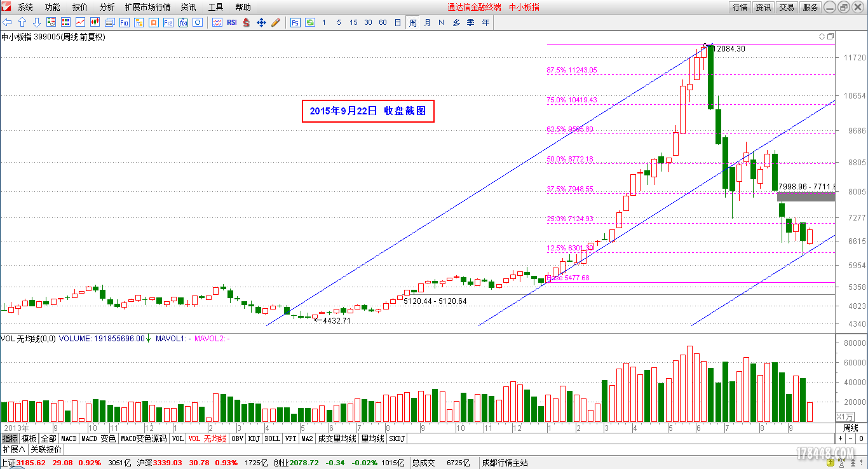This screenshot has width=868, height=469.
Task: Open the 帮助 menu
Action: click(x=243, y=7)
